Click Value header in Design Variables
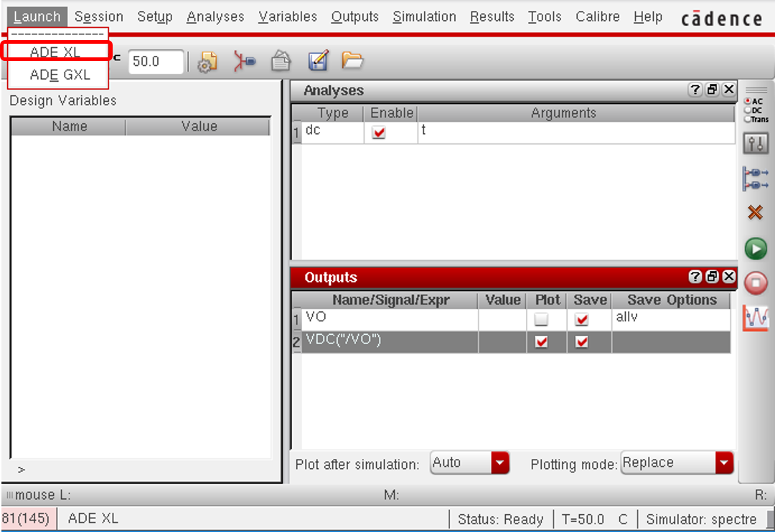Image resolution: width=775 pixels, height=532 pixels. (199, 126)
